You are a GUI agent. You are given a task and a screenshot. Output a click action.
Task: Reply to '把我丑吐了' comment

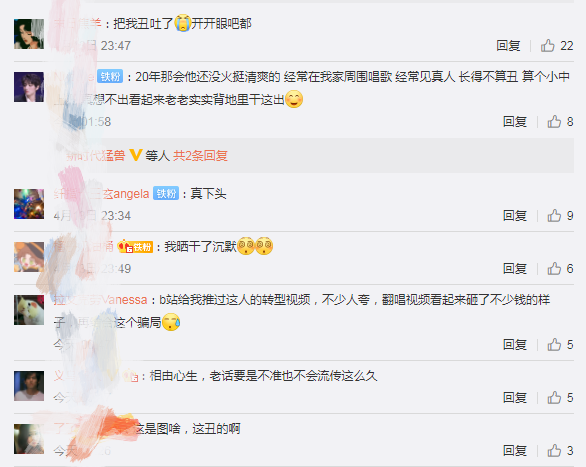[x=508, y=46]
